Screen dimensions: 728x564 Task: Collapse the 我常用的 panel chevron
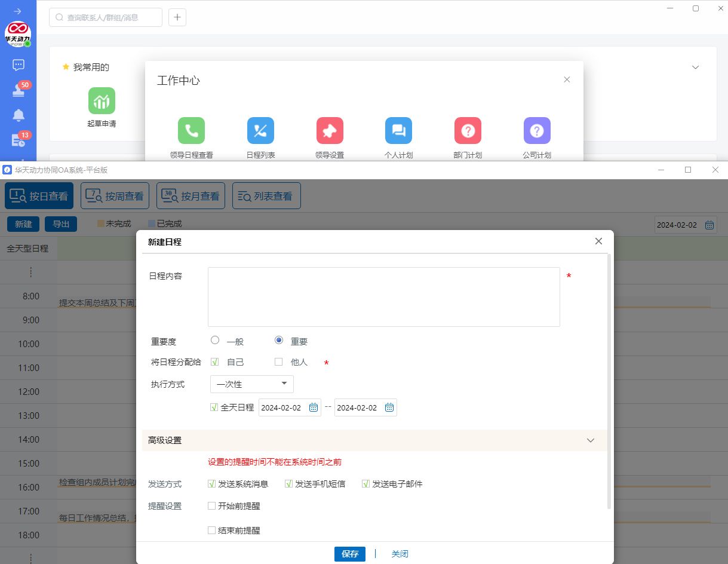click(695, 68)
